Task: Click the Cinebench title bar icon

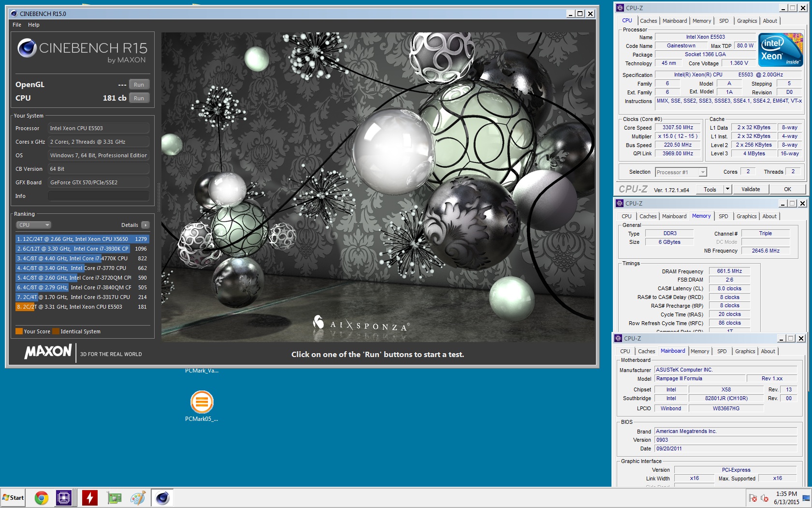Action: click(14, 14)
